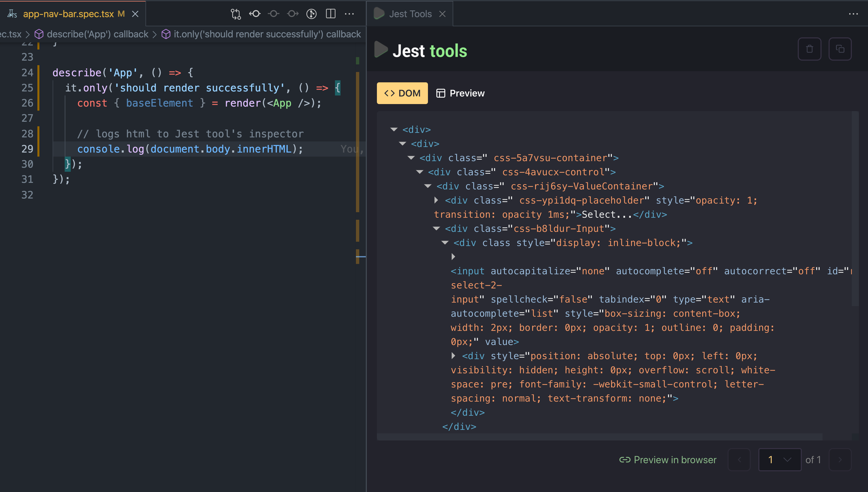Collapse the css-5a7vsu-container div node
The image size is (868, 492).
tap(411, 157)
